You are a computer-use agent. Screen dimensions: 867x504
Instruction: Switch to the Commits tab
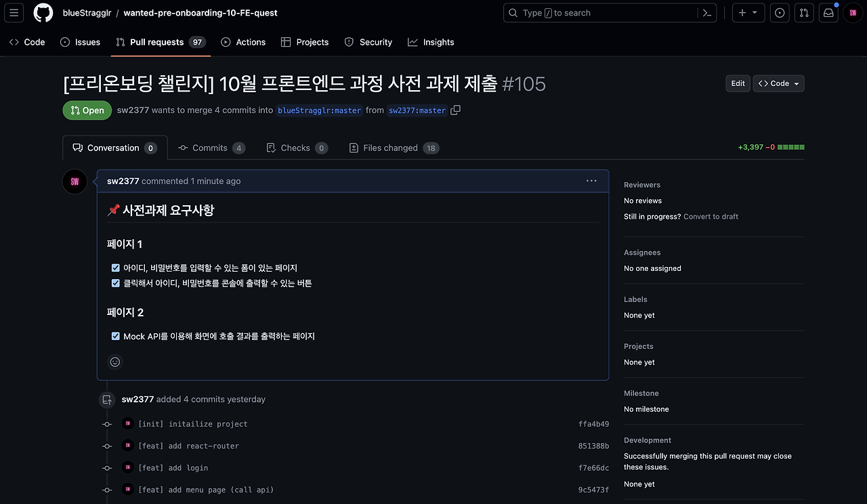coord(211,147)
